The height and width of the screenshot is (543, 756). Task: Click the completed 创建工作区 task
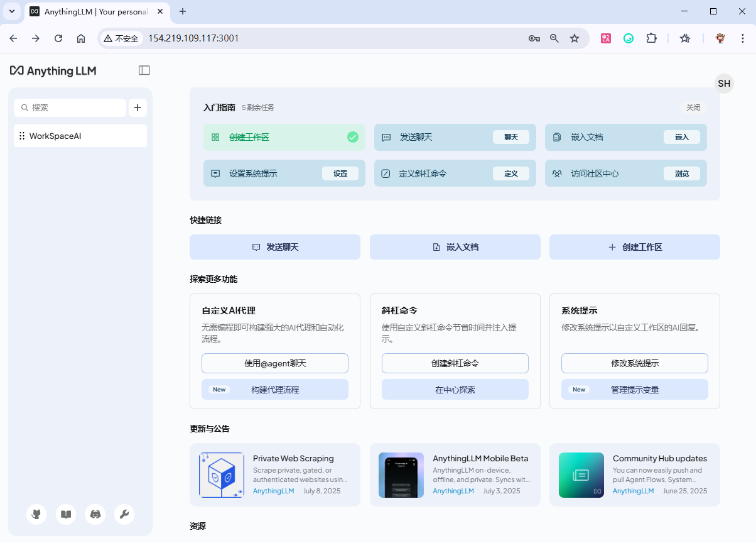(284, 137)
